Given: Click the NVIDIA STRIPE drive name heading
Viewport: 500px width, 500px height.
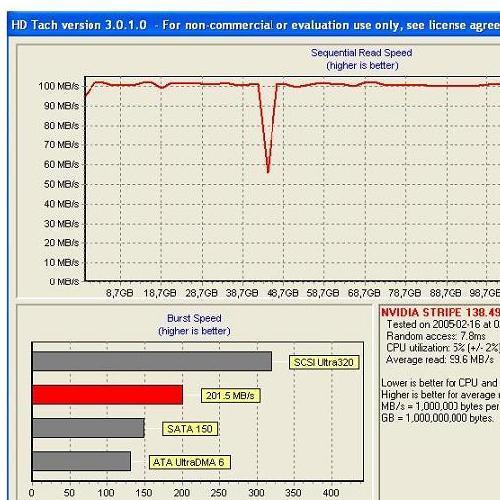Looking at the screenshot, I should click(440, 312).
